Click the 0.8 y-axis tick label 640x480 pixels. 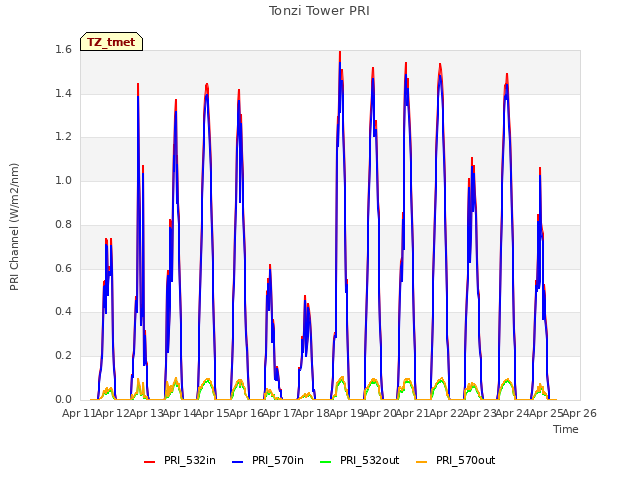(x=63, y=224)
